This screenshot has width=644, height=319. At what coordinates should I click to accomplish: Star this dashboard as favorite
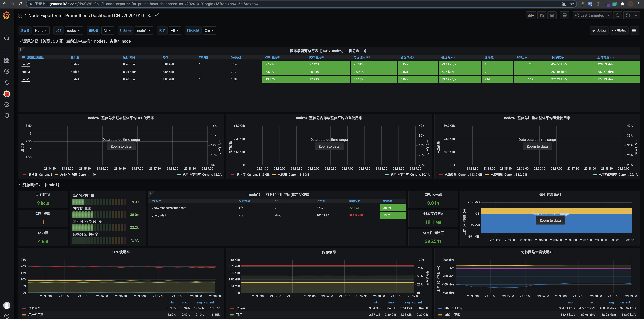tap(149, 15)
